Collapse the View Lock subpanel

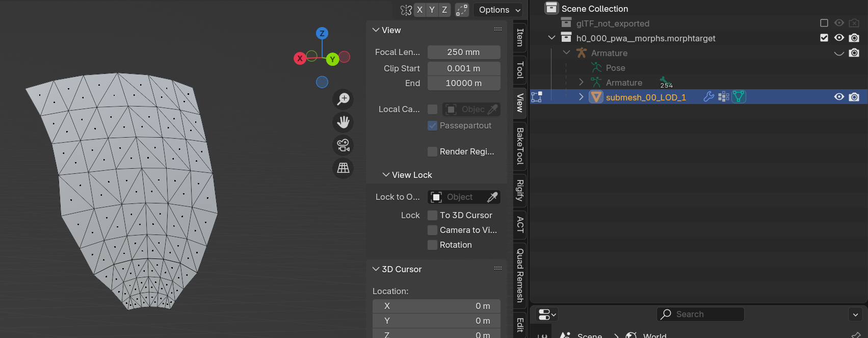386,175
